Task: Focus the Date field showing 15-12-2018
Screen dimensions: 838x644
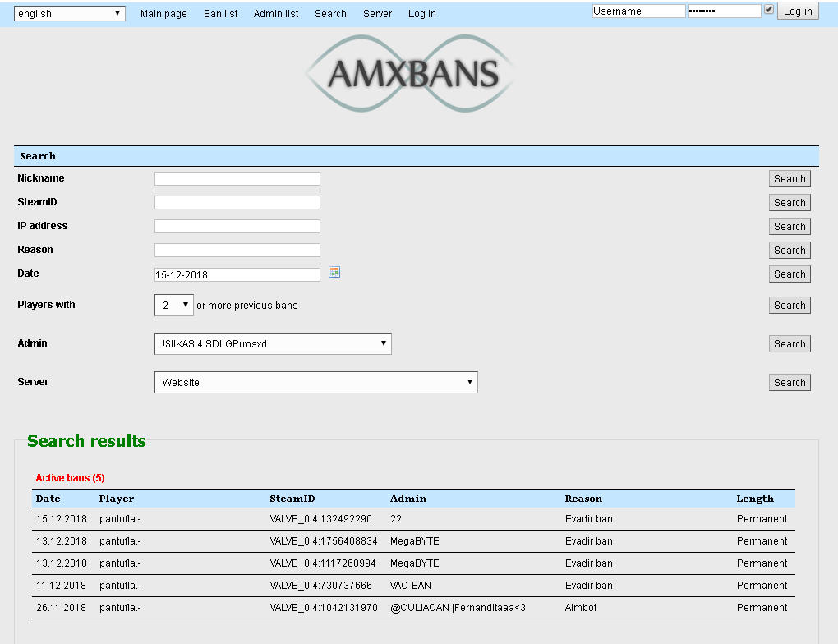Action: pos(237,274)
